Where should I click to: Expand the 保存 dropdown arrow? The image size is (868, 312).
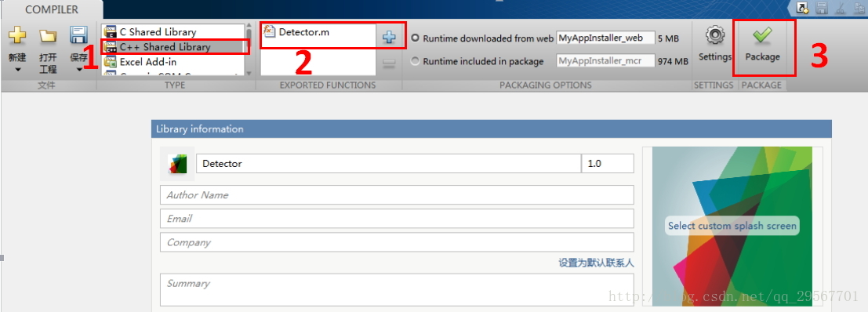coord(78,70)
